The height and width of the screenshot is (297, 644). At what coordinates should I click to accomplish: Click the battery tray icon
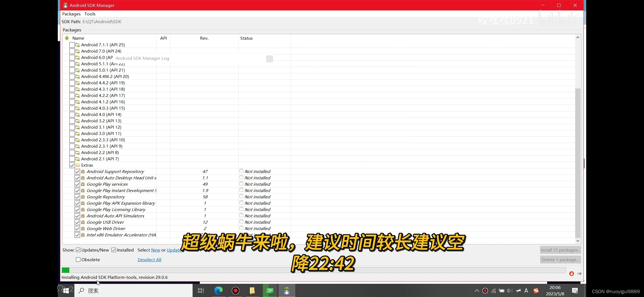[502, 291]
